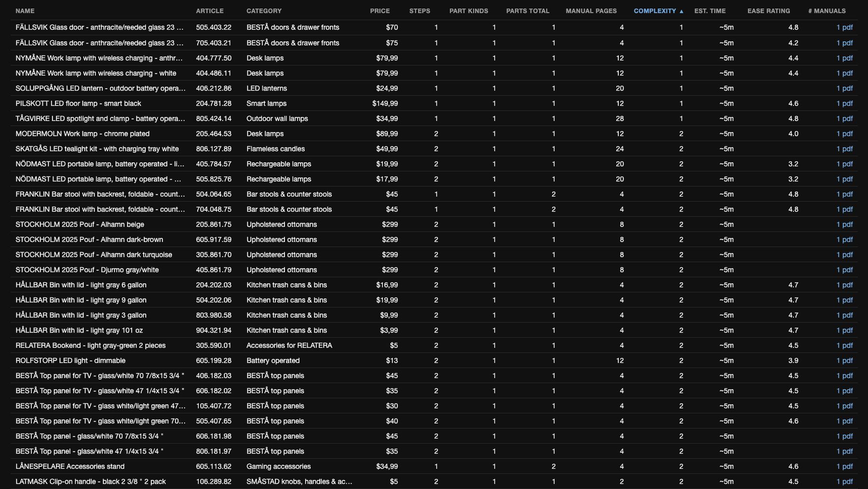Open the pdf for TÅGVIRKE LED spotlight
Image resolution: width=868 pixels, height=489 pixels.
(x=844, y=119)
